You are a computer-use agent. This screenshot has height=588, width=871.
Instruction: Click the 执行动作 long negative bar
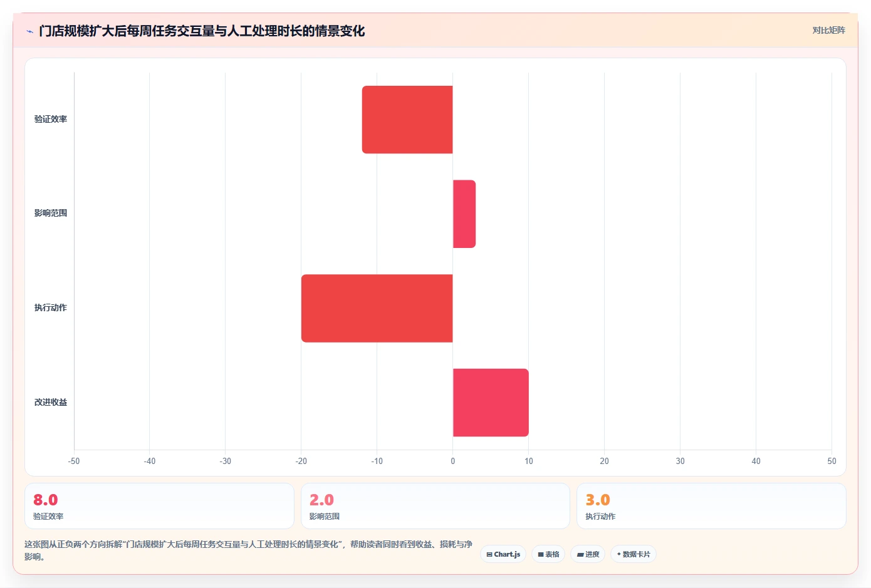point(377,308)
